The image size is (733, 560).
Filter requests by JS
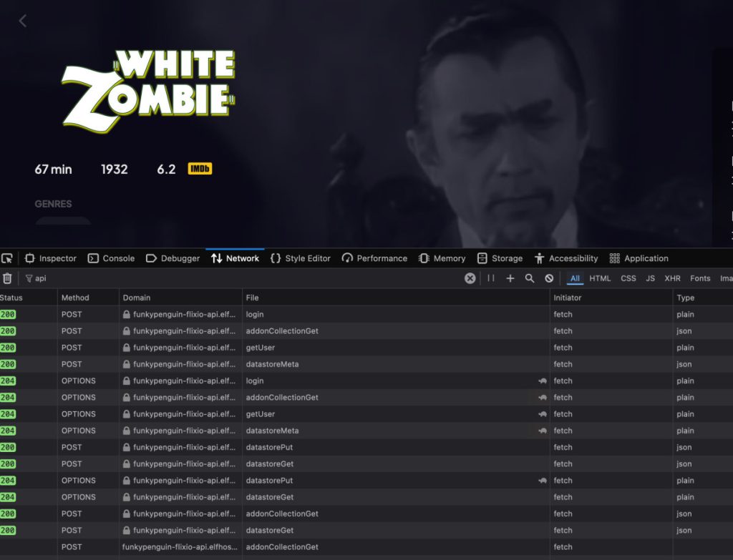pos(650,278)
